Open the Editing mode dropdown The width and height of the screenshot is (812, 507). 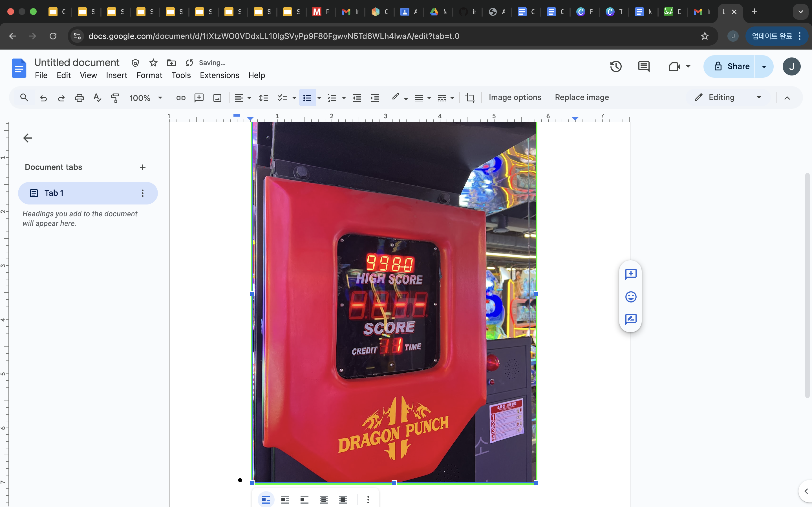click(x=727, y=97)
